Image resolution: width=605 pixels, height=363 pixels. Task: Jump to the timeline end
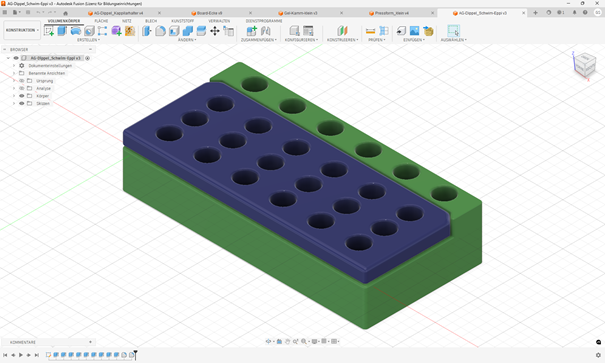pos(37,355)
